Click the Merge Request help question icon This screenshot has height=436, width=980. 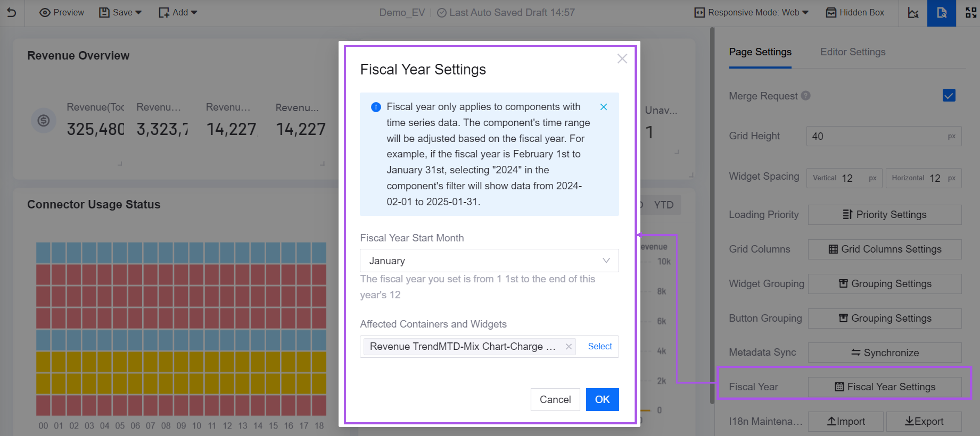pyautogui.click(x=805, y=95)
